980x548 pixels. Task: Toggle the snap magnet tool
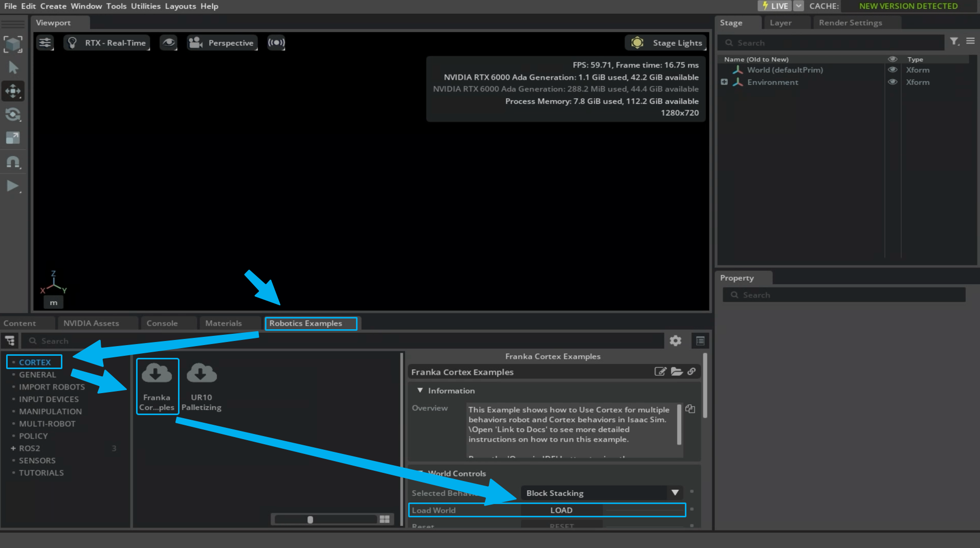click(x=13, y=163)
